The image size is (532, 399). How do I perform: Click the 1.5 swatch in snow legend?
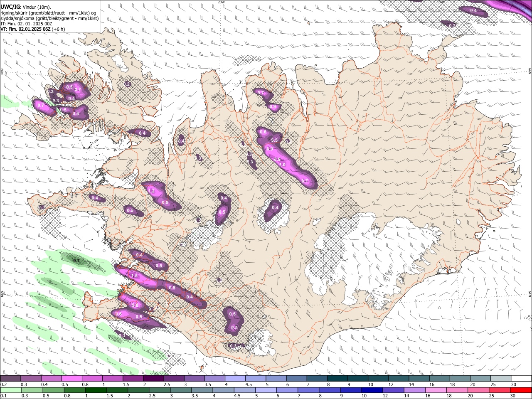coord(133,379)
